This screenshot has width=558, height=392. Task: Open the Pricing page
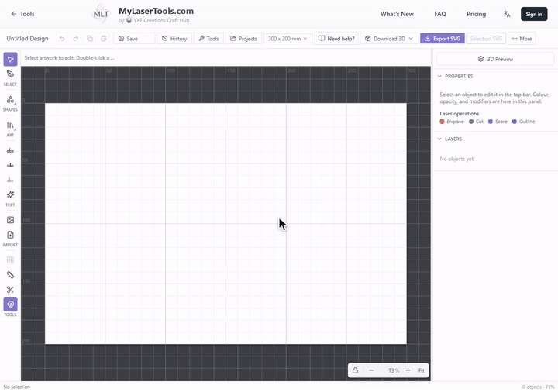tap(476, 14)
